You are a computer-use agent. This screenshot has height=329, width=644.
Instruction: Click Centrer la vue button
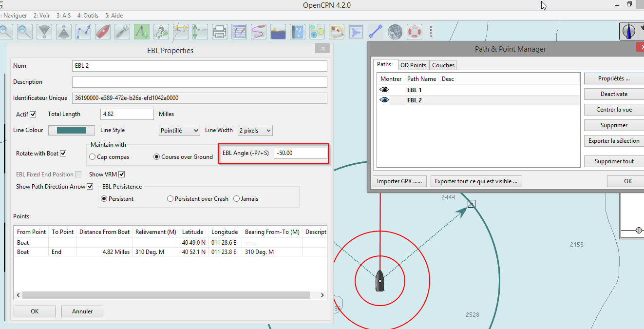pos(614,110)
